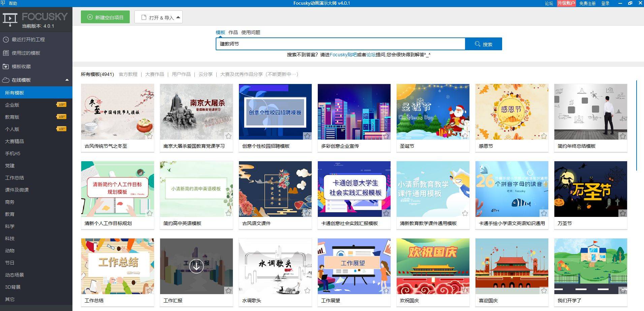Click the FOCUSKY logo icon
Image resolution: width=644 pixels, height=311 pixels.
[x=10, y=20]
